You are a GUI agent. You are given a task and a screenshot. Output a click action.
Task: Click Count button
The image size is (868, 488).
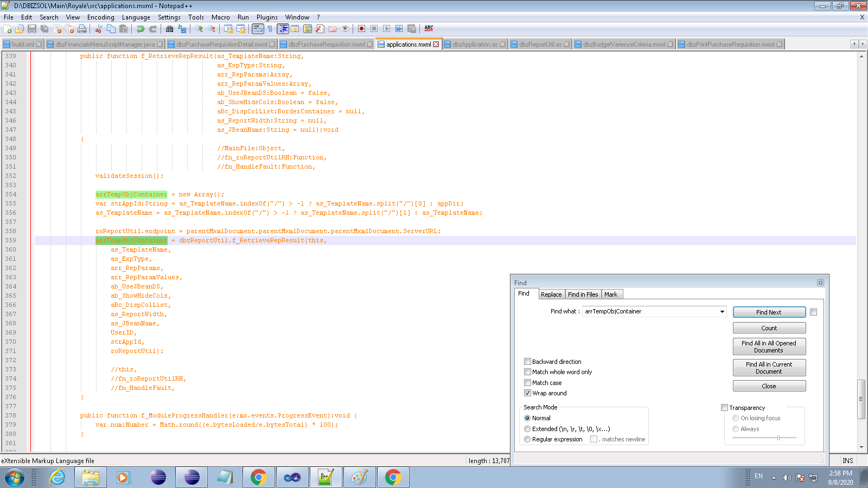(769, 328)
